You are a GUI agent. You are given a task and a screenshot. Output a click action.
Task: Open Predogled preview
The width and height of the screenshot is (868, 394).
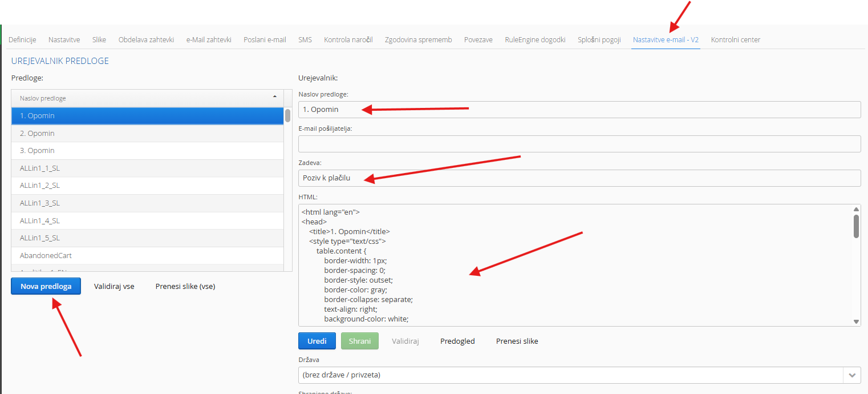point(457,341)
